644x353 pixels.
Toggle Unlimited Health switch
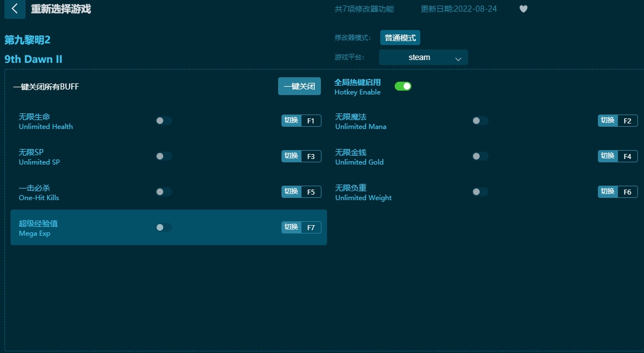click(163, 121)
